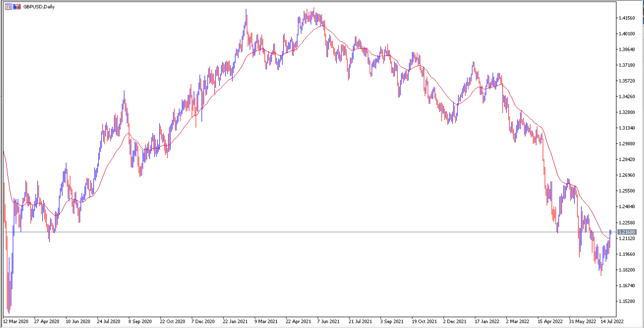Click the 3 Sep 2021 date label
Viewport: 644px width, 328px height.
(392, 322)
